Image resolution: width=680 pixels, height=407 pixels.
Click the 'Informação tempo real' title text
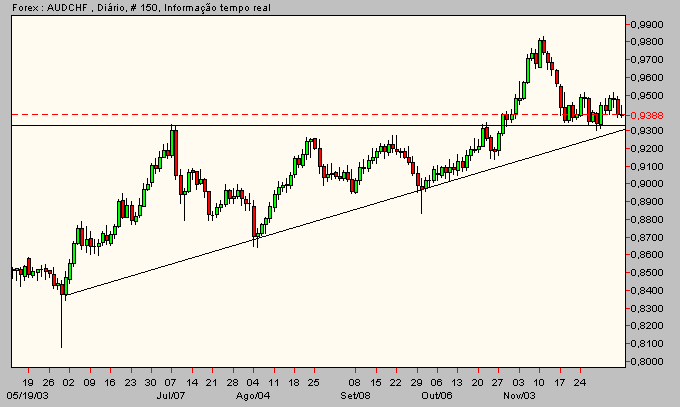217,7
